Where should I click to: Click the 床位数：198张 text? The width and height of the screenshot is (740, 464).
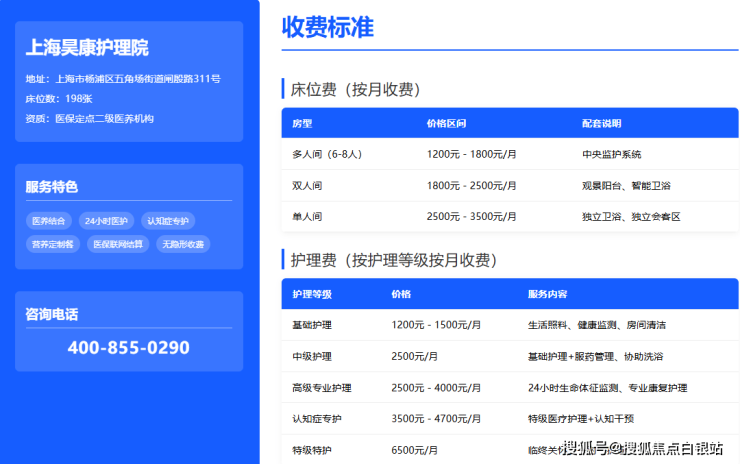click(x=59, y=99)
